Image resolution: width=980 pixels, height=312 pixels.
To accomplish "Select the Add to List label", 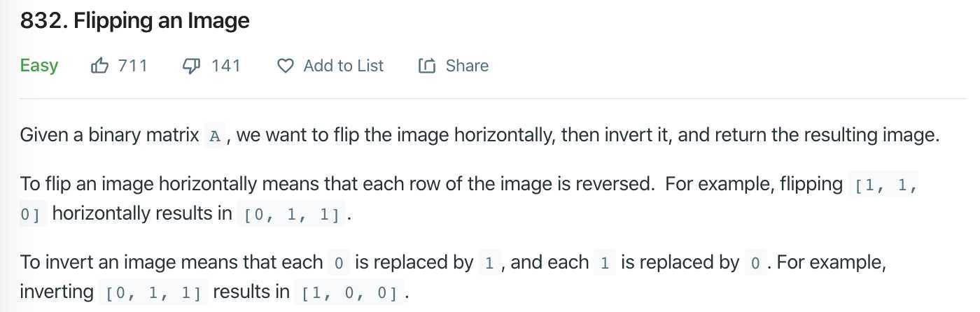I will [x=344, y=66].
